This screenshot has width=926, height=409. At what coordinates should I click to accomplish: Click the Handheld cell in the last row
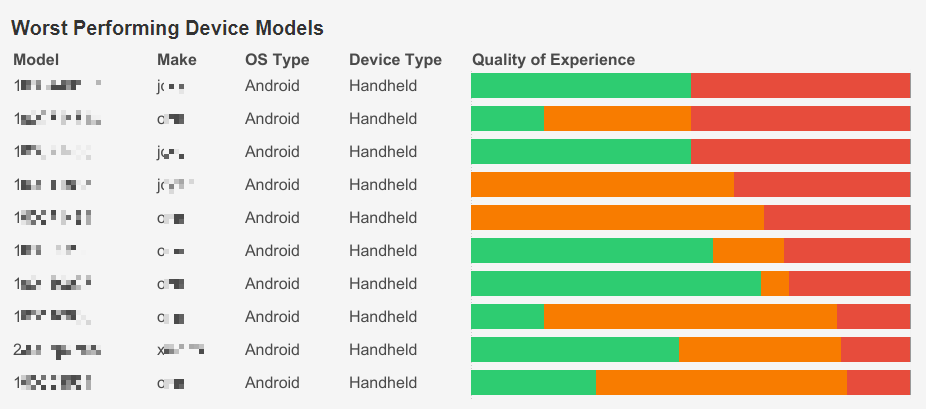383,383
